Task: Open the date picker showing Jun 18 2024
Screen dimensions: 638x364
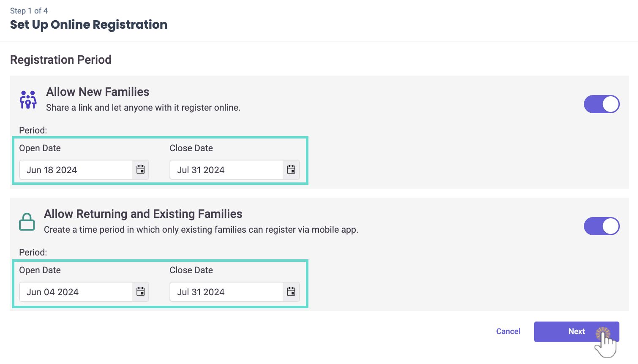Action: tap(76, 170)
